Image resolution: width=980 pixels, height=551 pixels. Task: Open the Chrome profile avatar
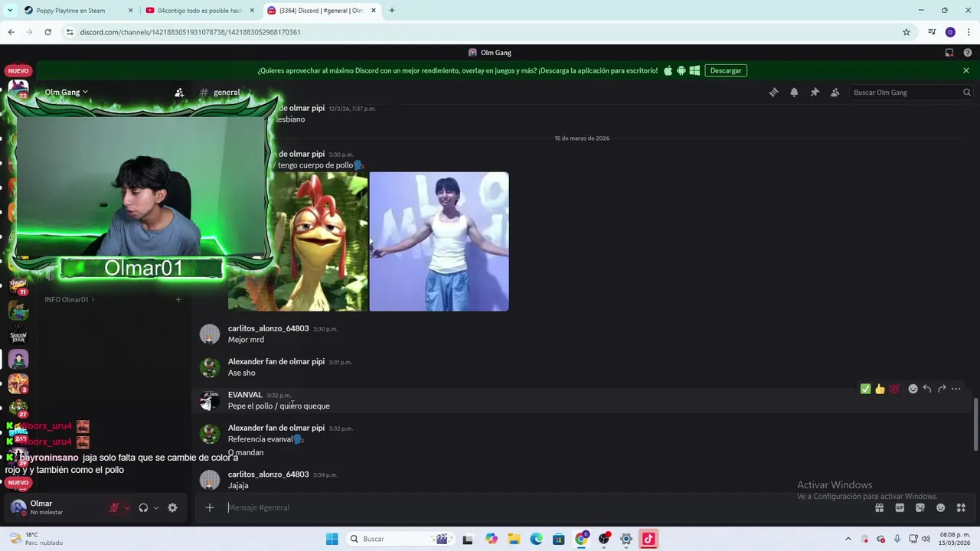pyautogui.click(x=950, y=32)
